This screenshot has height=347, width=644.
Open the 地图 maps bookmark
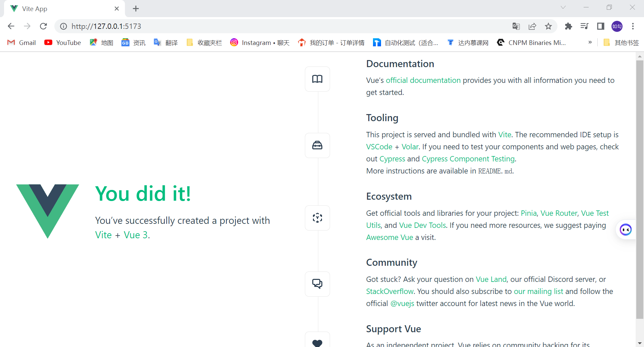pyautogui.click(x=102, y=43)
